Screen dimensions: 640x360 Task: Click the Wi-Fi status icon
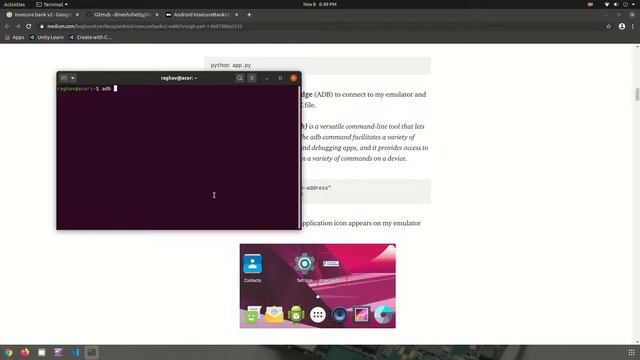tap(607, 4)
